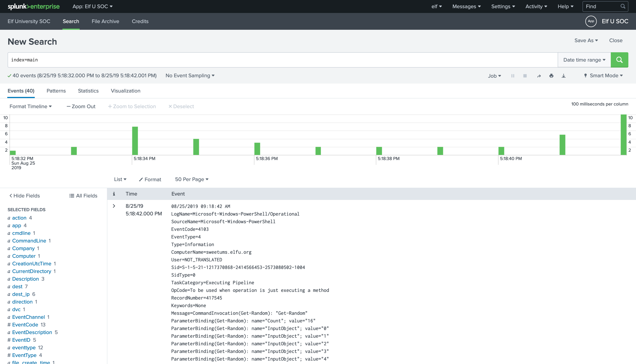Open All Fields list
Viewport: 636px width, 364px height.
tap(83, 196)
